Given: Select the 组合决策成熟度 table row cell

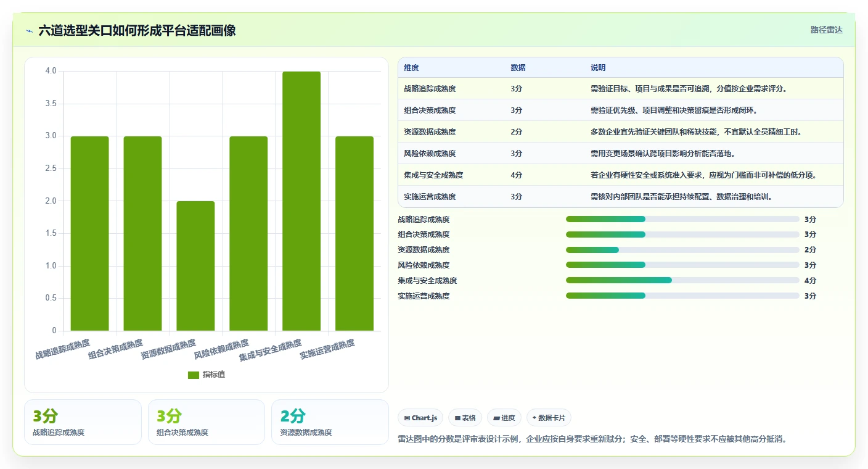Looking at the screenshot, I should [430, 110].
